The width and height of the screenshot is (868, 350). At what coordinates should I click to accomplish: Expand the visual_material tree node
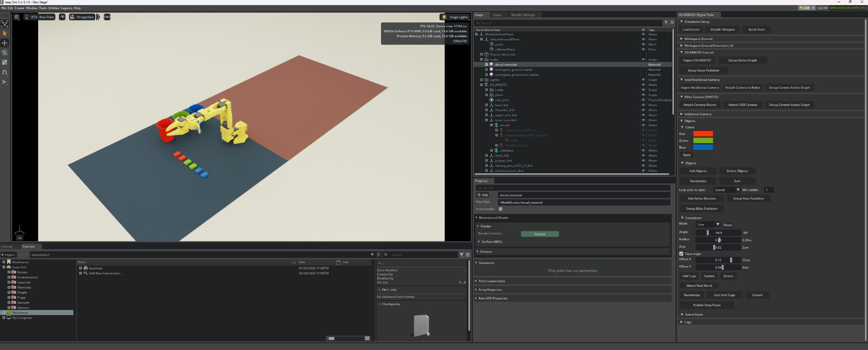(x=487, y=64)
